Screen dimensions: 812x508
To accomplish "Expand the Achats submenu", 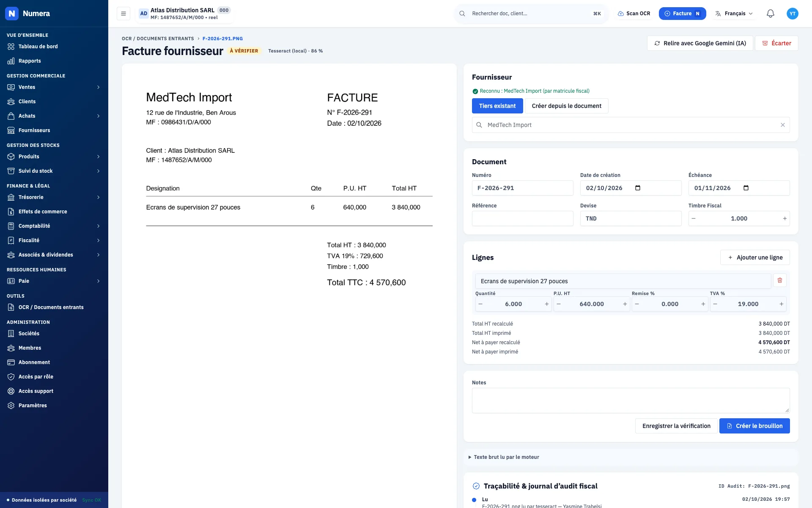I will coord(54,116).
